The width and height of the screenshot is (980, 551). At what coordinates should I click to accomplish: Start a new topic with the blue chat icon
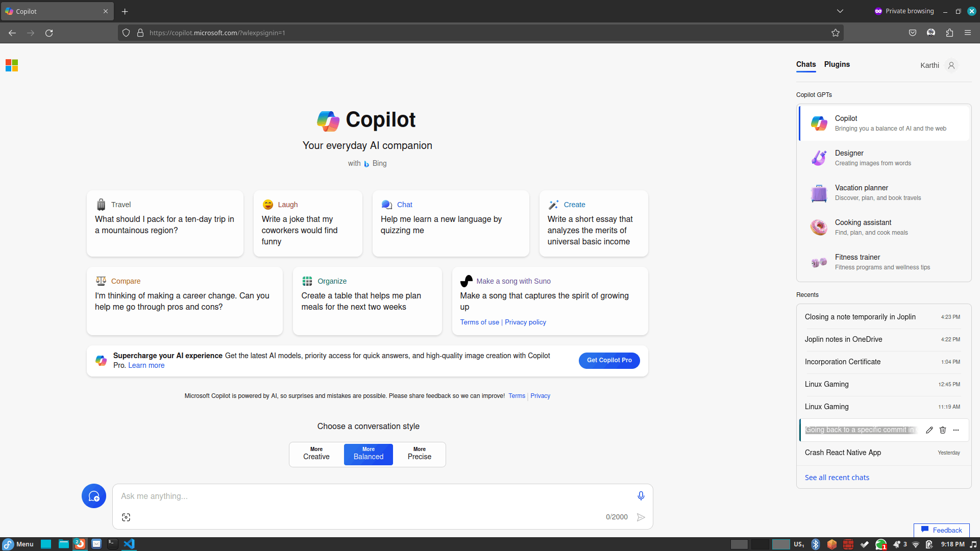[94, 496]
